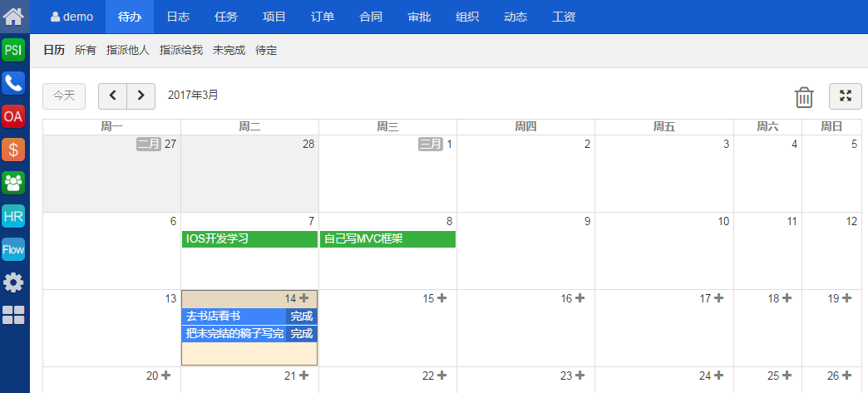
Task: Mark 去书店看书 as 完成
Action: point(302,317)
